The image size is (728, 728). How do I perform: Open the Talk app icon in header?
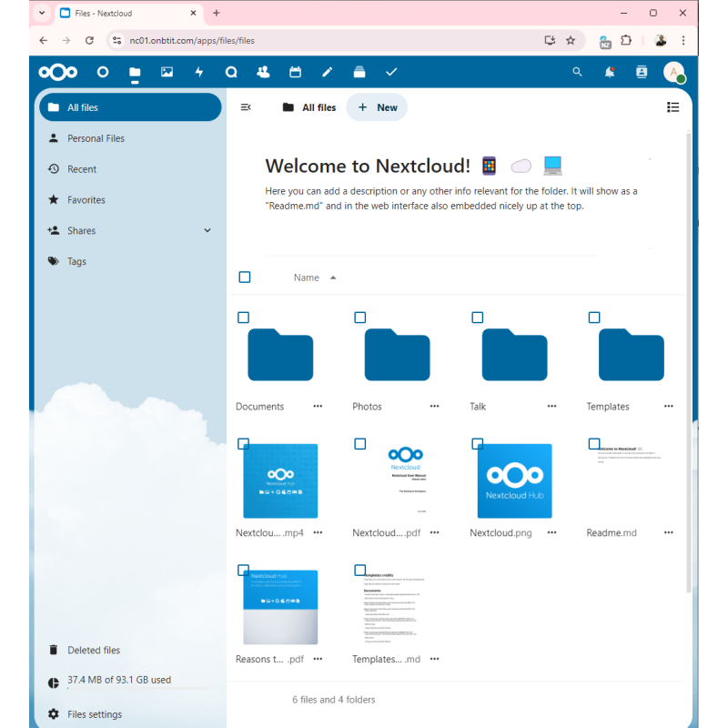[231, 72]
